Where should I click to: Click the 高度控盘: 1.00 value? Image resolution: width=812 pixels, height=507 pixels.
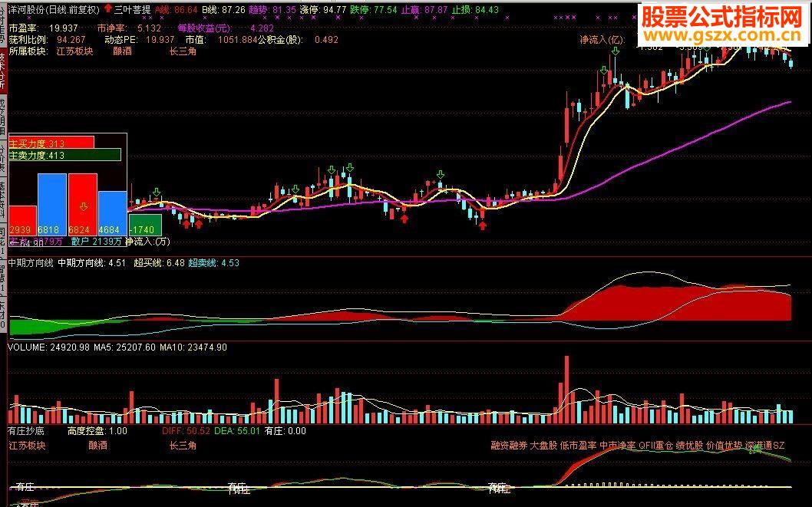coord(97,430)
